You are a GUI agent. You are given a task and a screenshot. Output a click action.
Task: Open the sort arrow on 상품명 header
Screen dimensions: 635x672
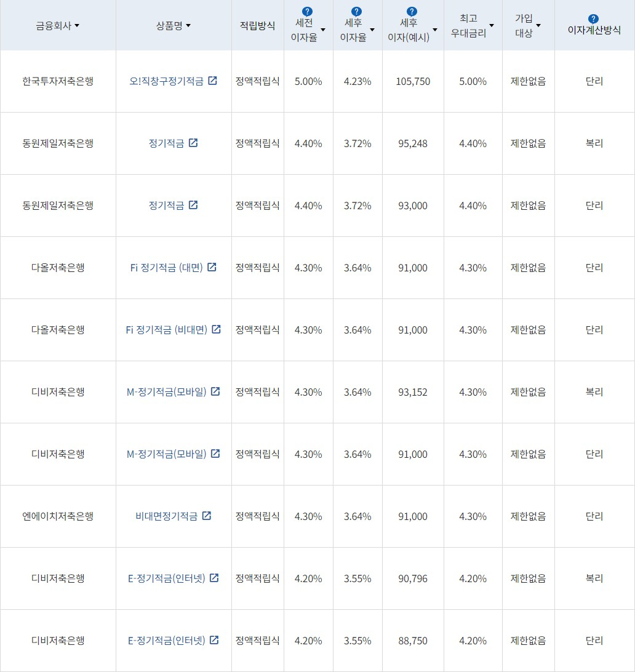[188, 26]
